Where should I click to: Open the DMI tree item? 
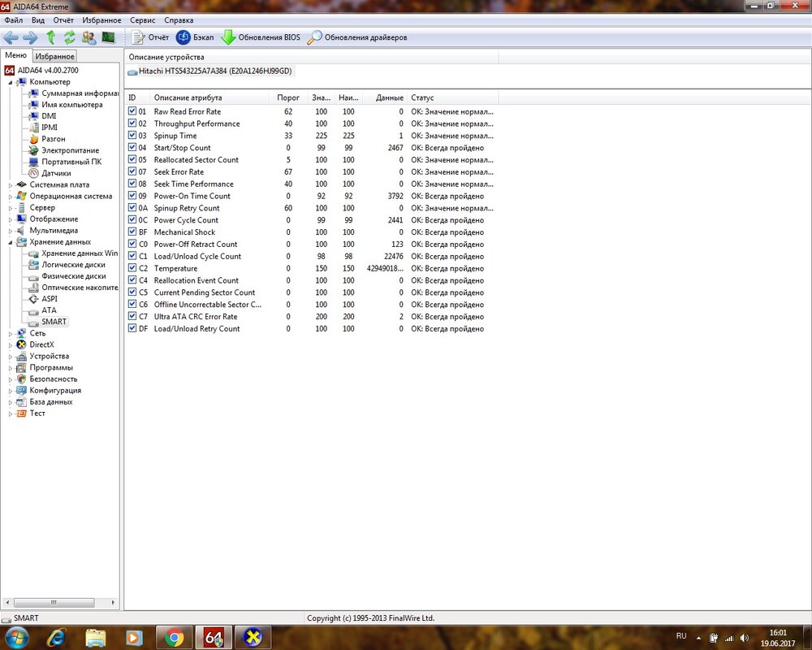49,116
